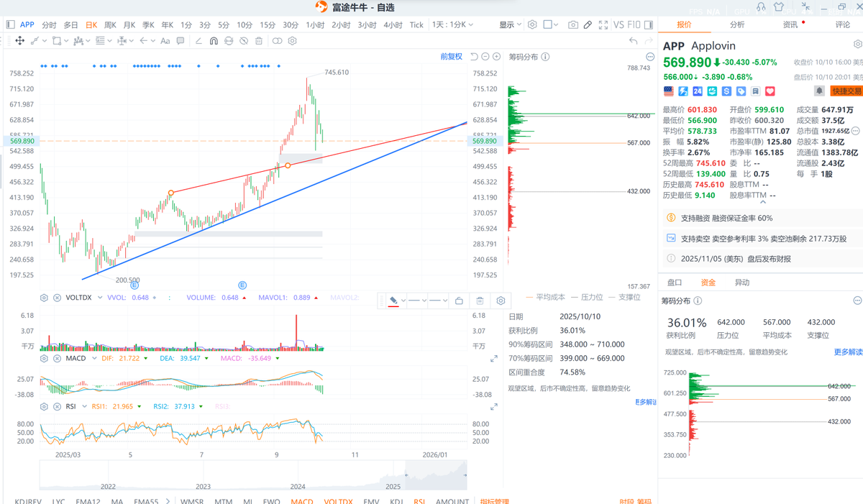Delete selected drawing via floating trash icon

pos(480,301)
